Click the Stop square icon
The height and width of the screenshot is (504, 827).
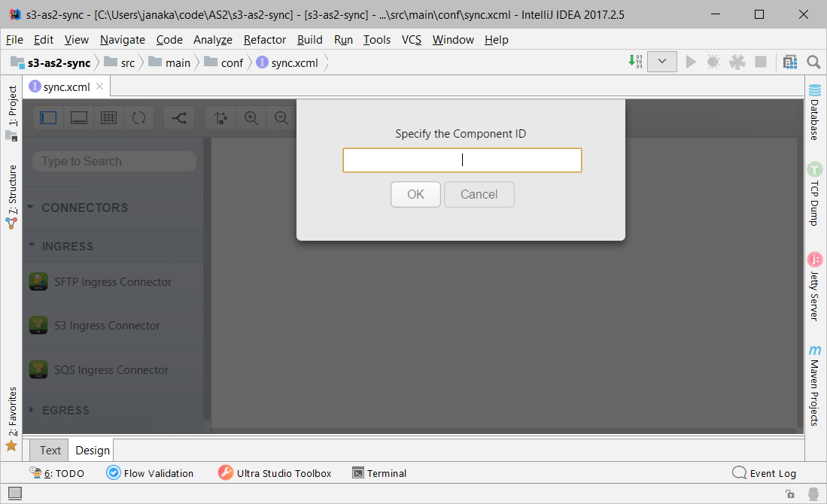(761, 62)
